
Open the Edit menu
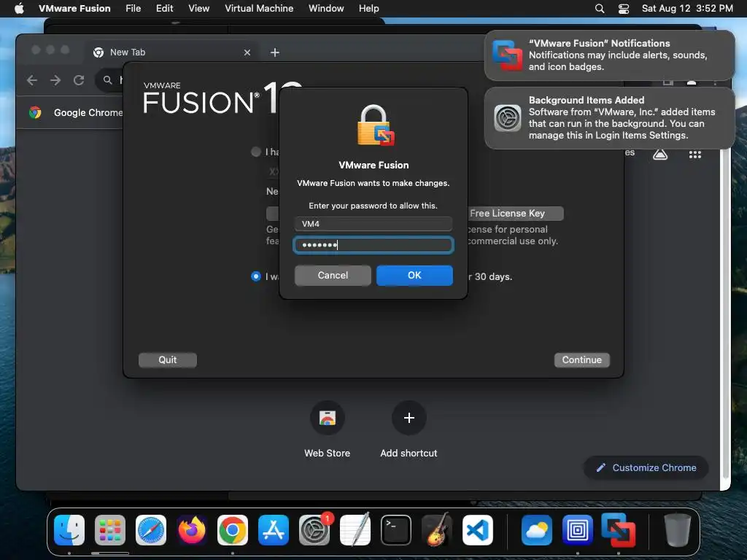[164, 9]
